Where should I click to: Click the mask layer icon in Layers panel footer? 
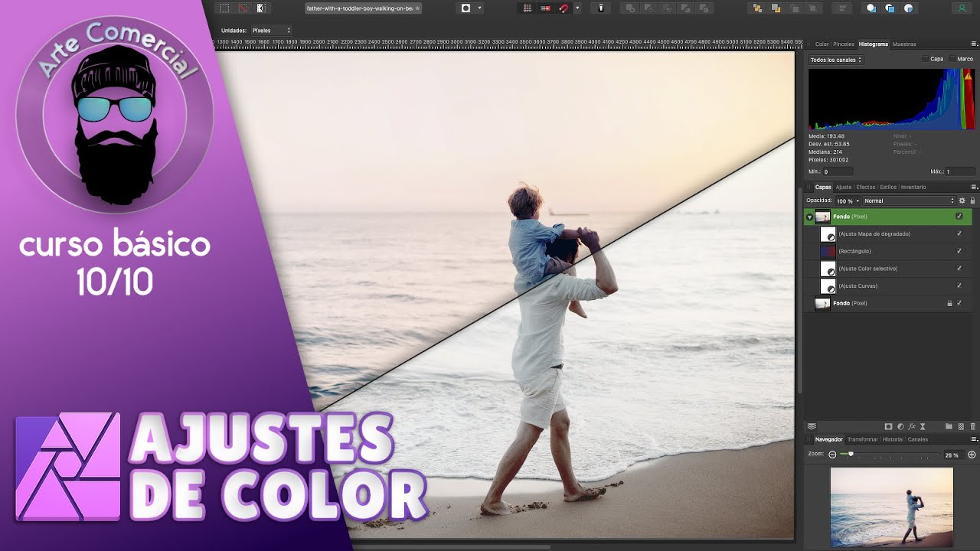point(888,426)
